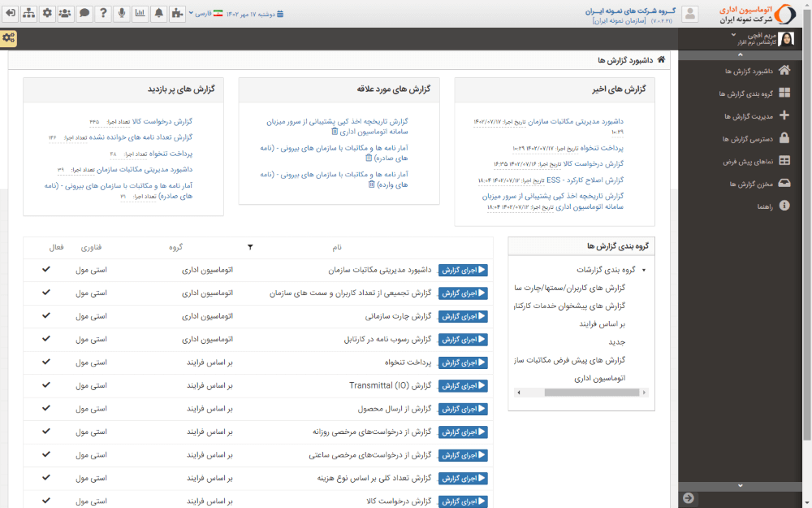
Task: Toggle the فعال checkmark for گزارش Transmittal (IO)
Action: [x=45, y=385]
